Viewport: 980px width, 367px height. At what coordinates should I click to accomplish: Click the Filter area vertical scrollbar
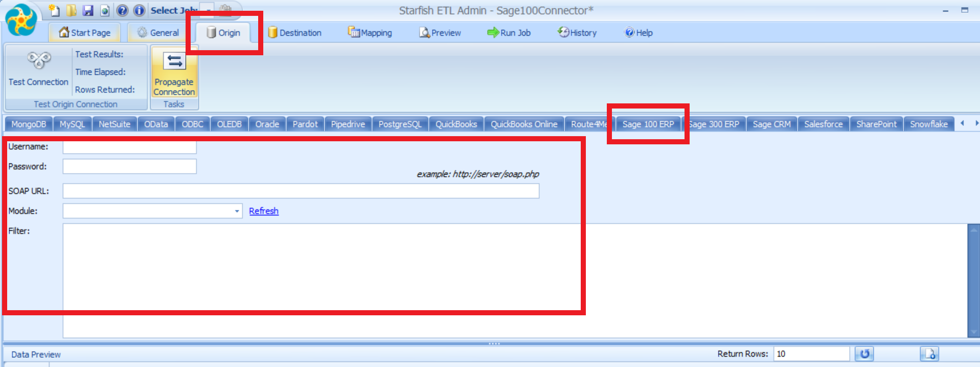point(973,280)
